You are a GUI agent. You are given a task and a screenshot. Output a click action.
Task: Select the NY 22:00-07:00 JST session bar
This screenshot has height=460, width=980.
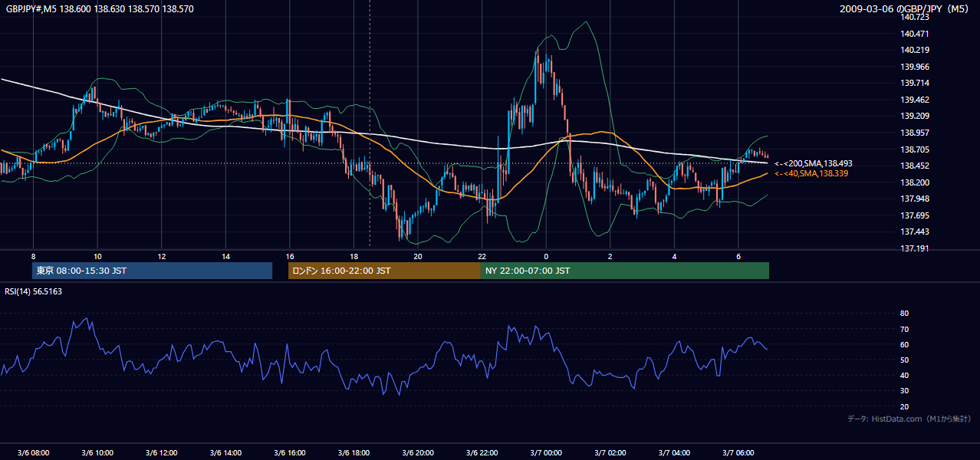625,271
